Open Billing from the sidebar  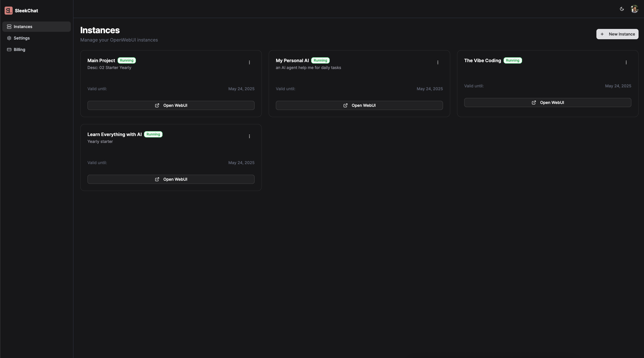[19, 50]
